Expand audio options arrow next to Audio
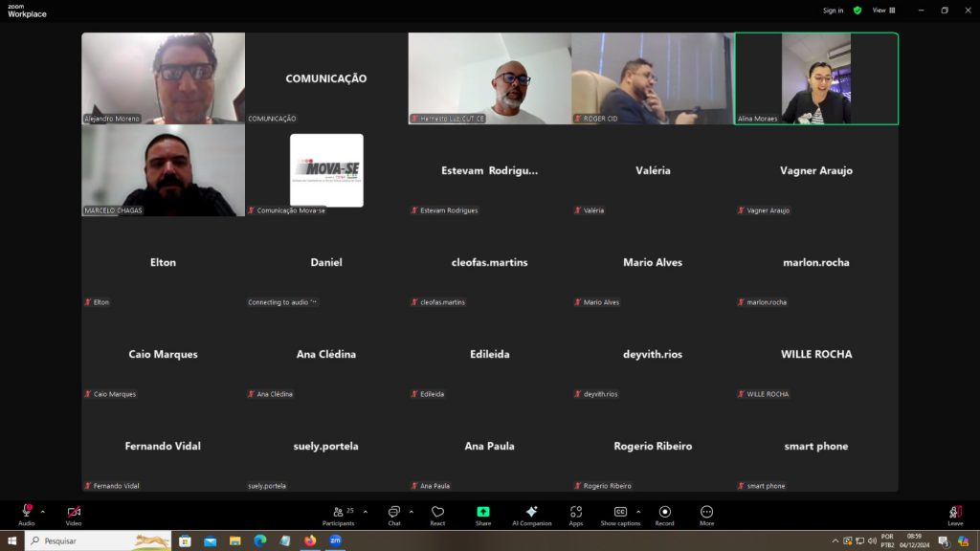Screen dimensions: 980x551 (x=42, y=512)
